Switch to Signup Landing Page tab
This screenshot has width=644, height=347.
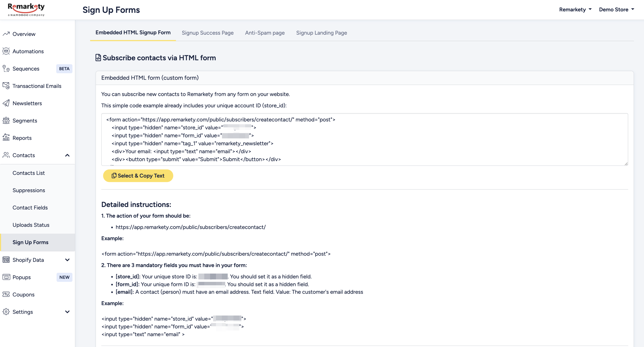(x=322, y=33)
